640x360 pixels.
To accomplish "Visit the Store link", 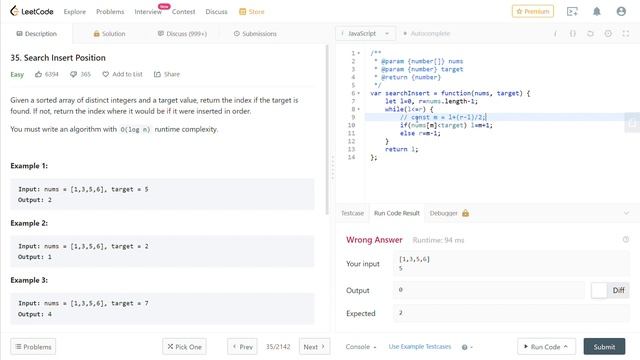I will click(x=251, y=12).
